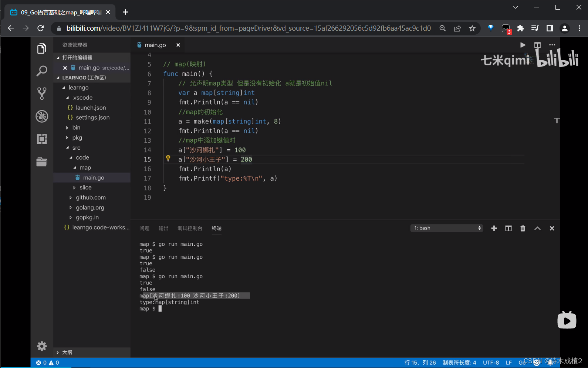Close the terminal panel
This screenshot has height=368, width=588.
[x=552, y=228]
